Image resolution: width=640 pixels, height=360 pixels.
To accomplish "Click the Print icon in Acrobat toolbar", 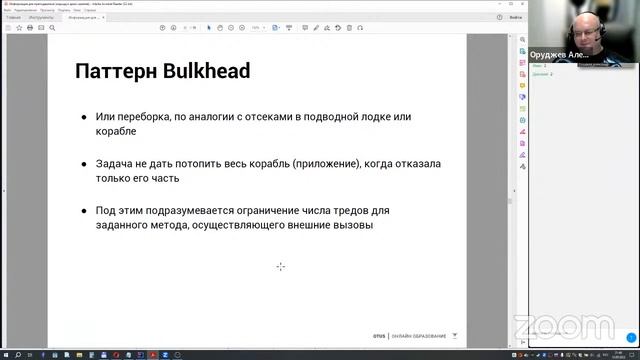I will (x=30, y=28).
